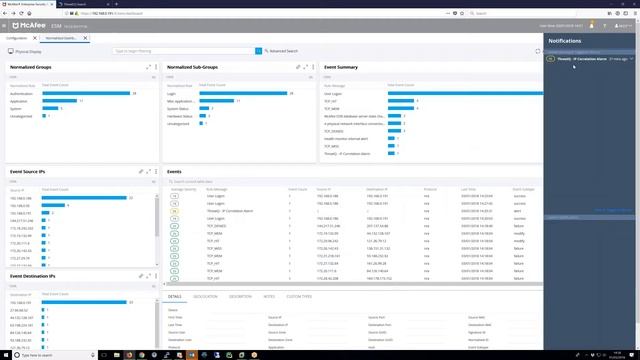Click the Events table horizontal scrollbar
This screenshot has width=640, height=360.
click(353, 284)
